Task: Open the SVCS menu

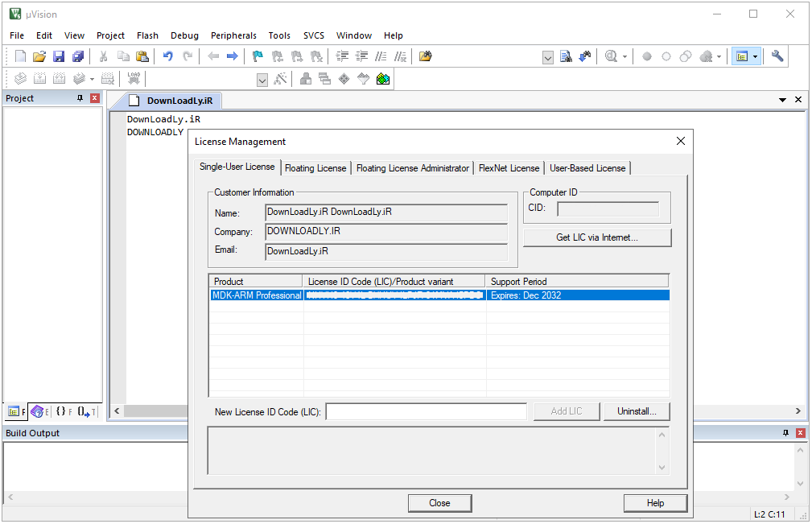Action: (x=313, y=35)
